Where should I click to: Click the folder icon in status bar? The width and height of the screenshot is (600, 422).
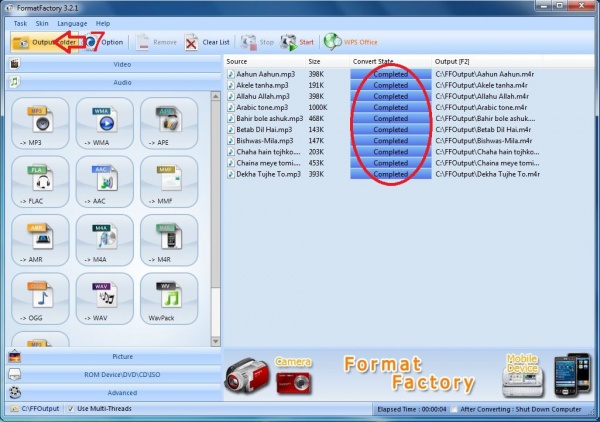14,409
